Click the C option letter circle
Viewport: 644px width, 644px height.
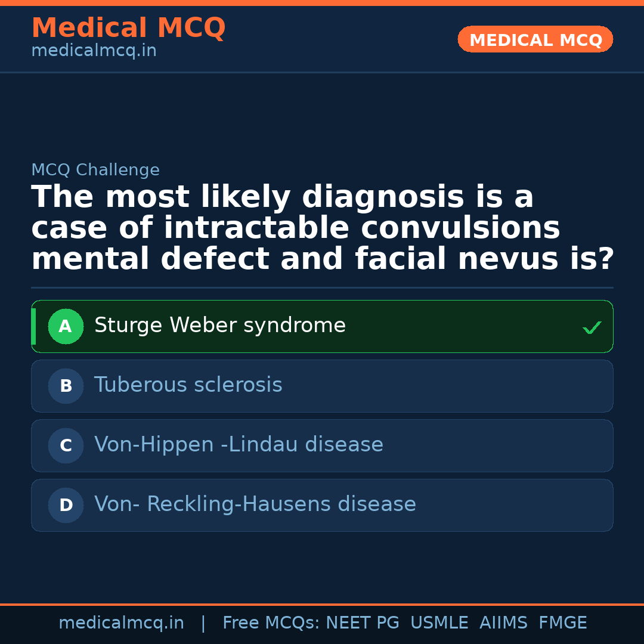(x=66, y=445)
